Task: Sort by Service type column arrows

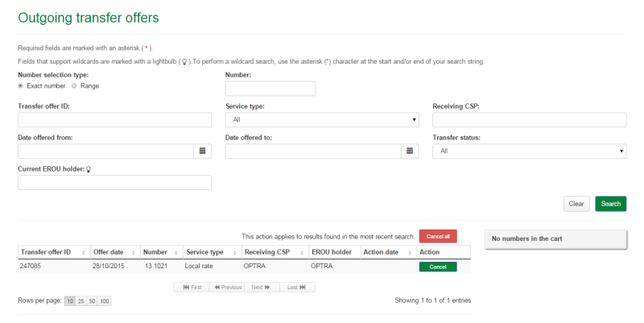Action: click(235, 252)
